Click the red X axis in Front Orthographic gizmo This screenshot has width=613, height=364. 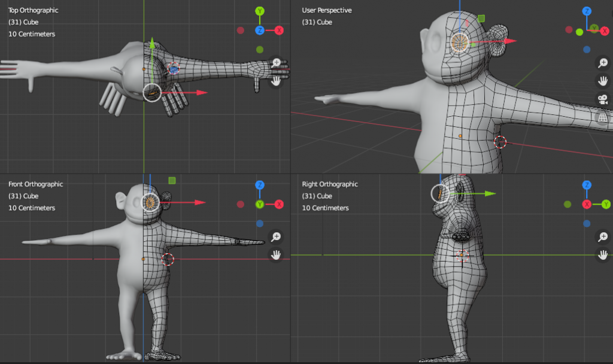click(x=279, y=204)
